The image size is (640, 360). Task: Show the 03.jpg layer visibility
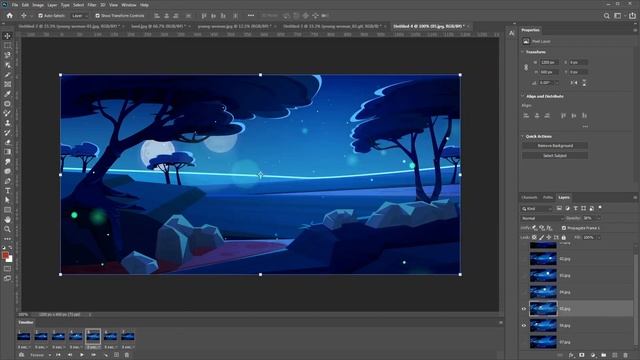[x=524, y=276]
